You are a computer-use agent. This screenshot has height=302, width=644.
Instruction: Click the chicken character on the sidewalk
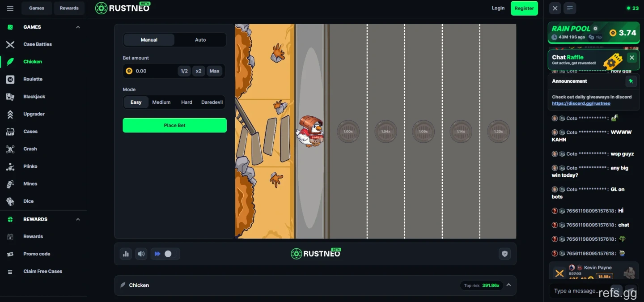[310, 131]
